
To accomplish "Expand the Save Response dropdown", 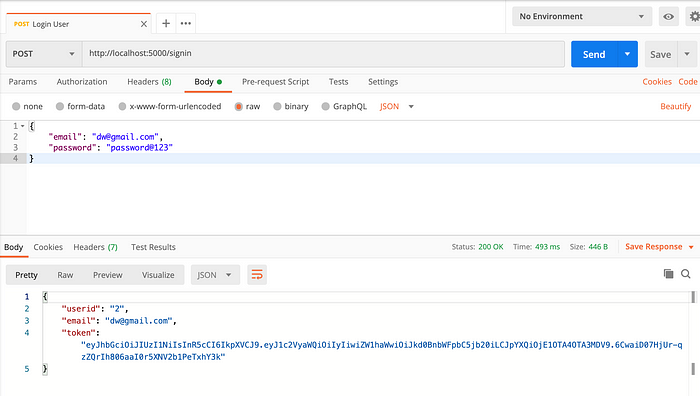I will click(691, 247).
